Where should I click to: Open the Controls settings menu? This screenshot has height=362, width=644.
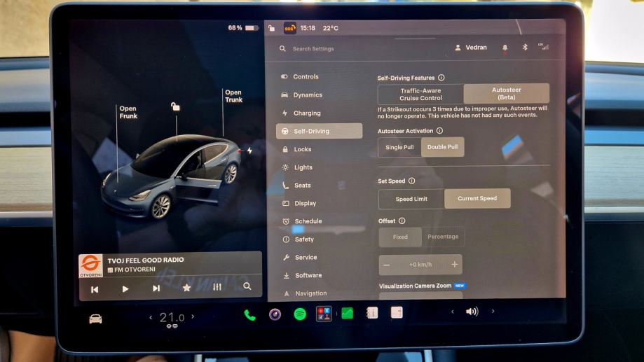[x=300, y=77]
